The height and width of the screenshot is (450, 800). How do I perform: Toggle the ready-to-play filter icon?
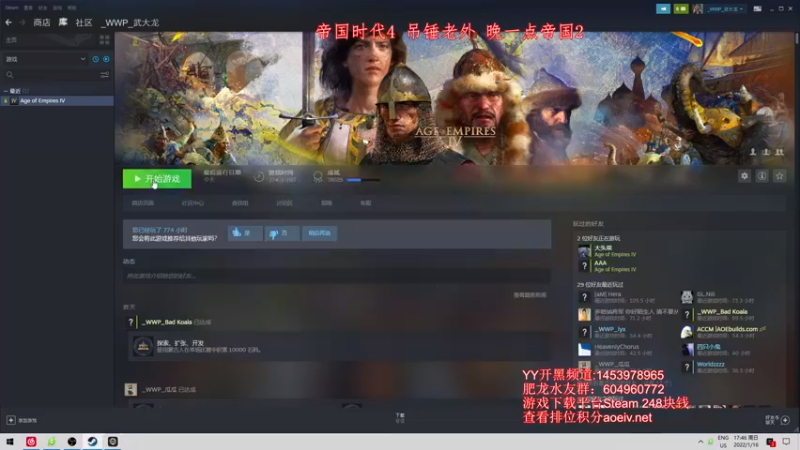[x=106, y=59]
